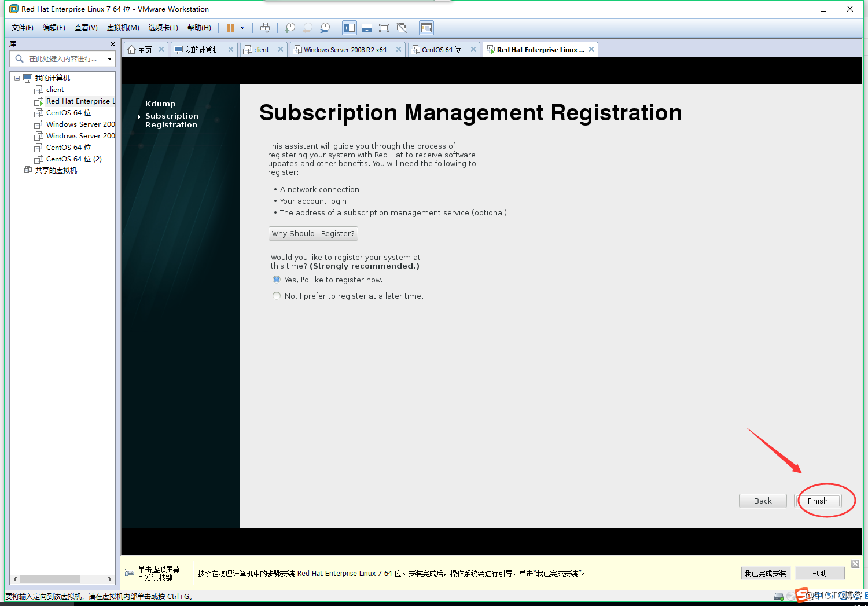Close the 我的计算机 tab
The width and height of the screenshot is (868, 606).
point(231,49)
